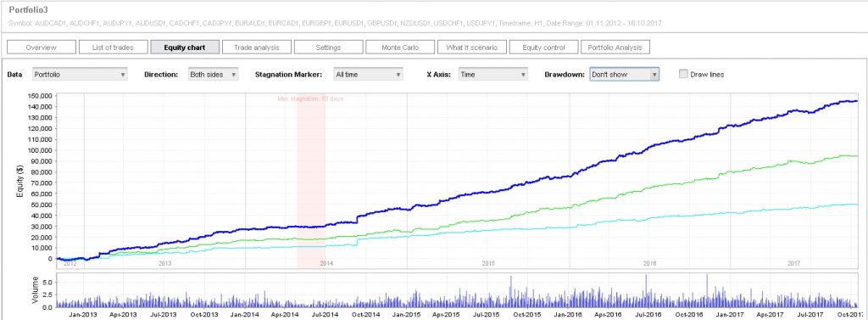868x320 pixels.
Task: Click the 50,000 equity axis value
Action: 42,205
